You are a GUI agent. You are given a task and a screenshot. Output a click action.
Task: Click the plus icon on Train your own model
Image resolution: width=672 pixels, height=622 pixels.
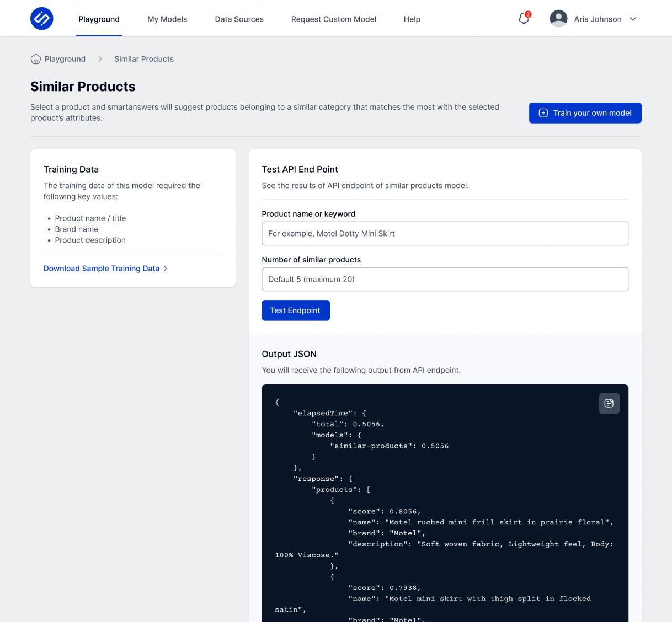(543, 112)
